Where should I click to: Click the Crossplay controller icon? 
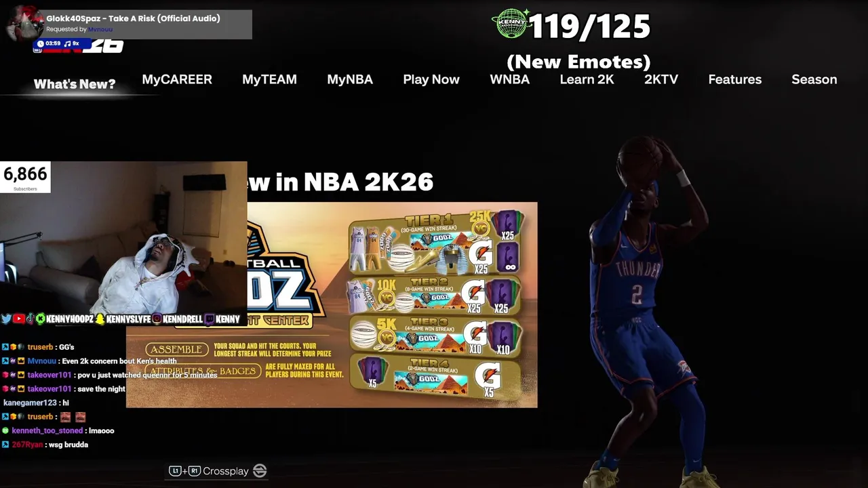[x=260, y=471]
